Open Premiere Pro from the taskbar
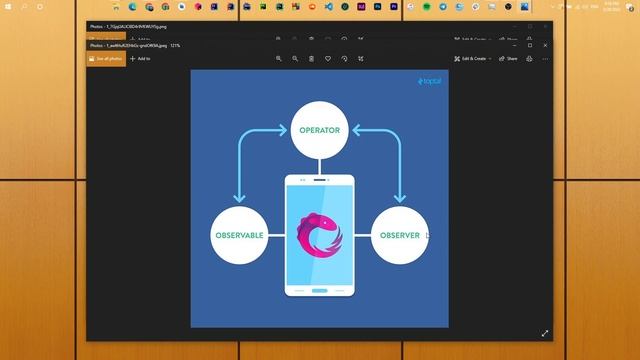The image size is (640, 360). click(x=394, y=7)
